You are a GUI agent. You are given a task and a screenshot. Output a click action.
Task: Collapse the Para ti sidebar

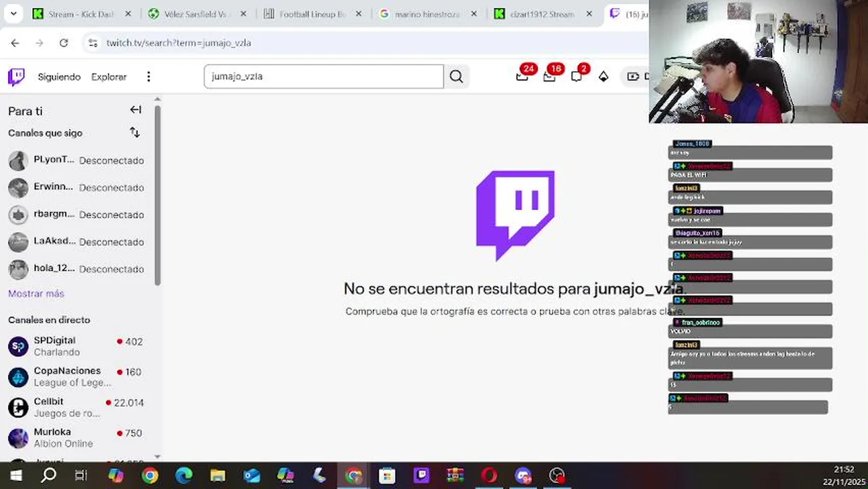pos(136,110)
